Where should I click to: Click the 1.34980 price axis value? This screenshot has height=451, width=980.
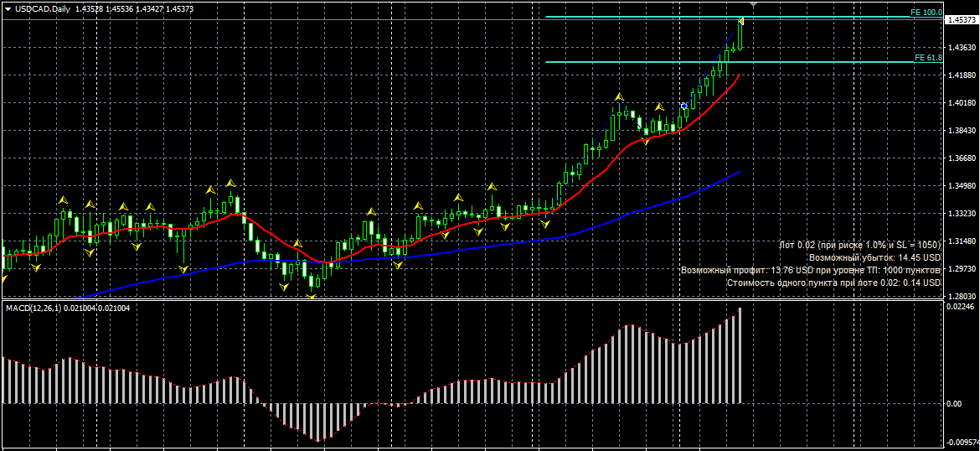point(961,186)
